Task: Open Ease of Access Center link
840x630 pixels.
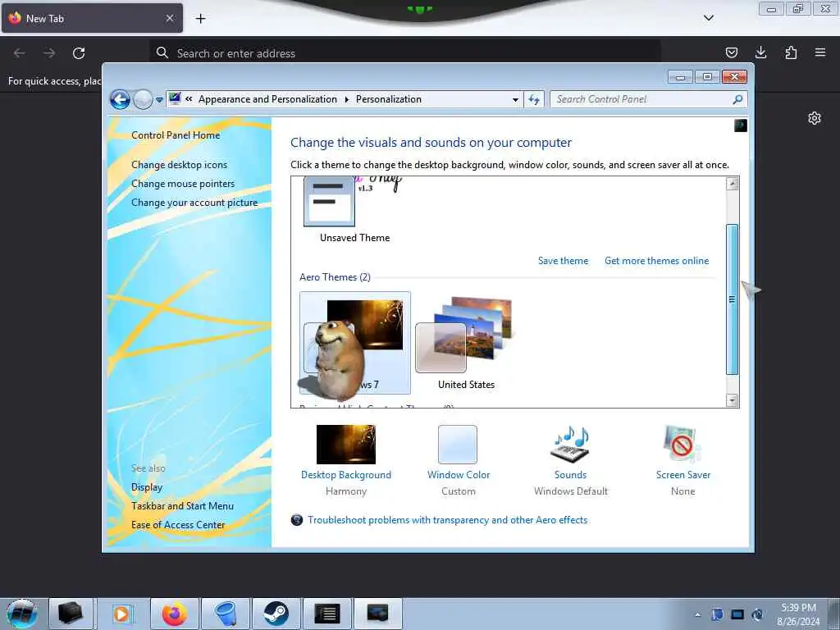Action: click(x=178, y=524)
